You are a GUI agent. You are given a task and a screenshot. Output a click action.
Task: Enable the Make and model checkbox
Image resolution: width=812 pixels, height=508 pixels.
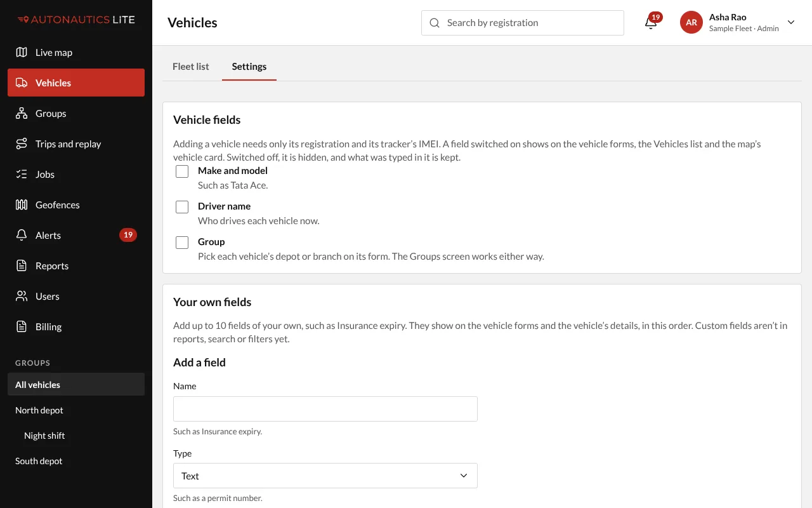[182, 171]
